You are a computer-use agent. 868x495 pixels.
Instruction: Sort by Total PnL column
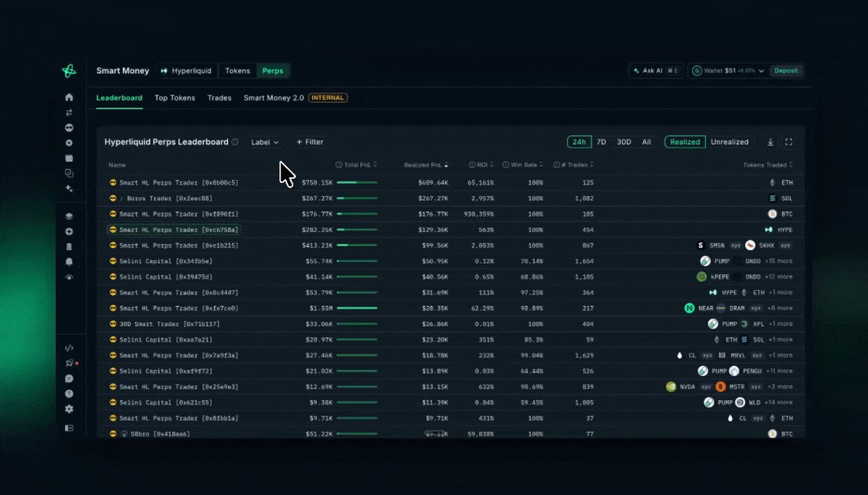[x=360, y=165]
